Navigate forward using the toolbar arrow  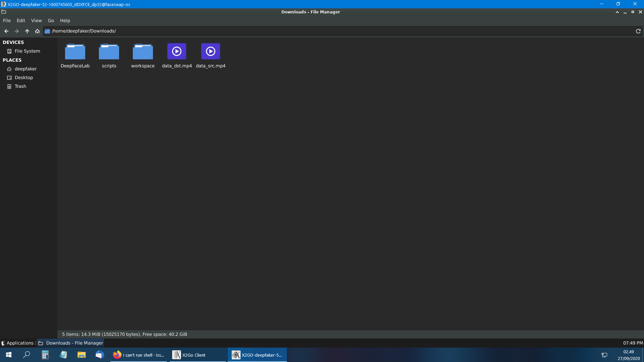coord(16,31)
